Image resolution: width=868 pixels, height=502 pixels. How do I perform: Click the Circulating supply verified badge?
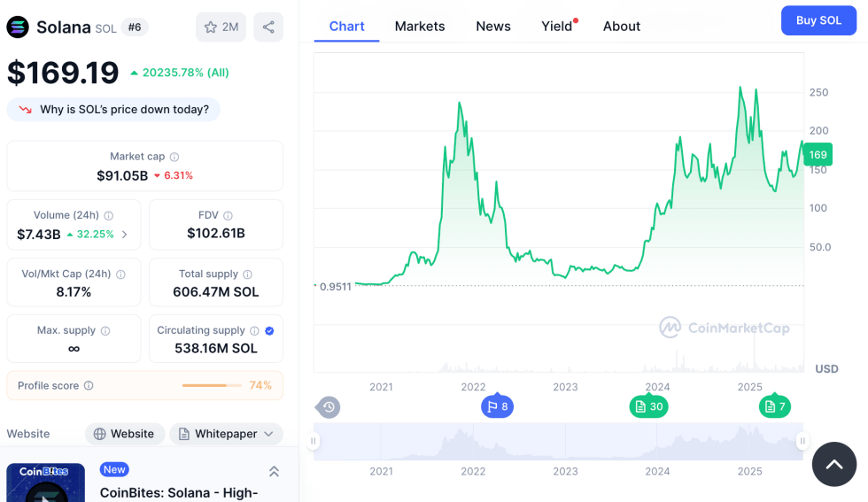(269, 330)
